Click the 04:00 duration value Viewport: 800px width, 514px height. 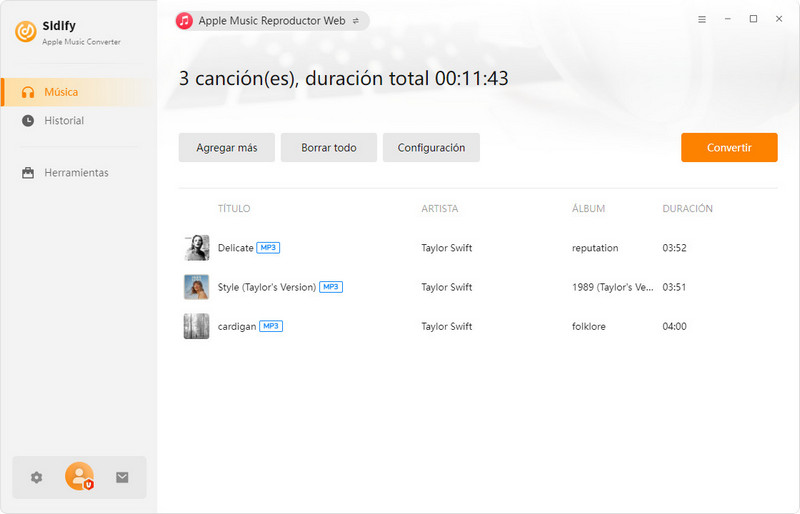coord(674,326)
